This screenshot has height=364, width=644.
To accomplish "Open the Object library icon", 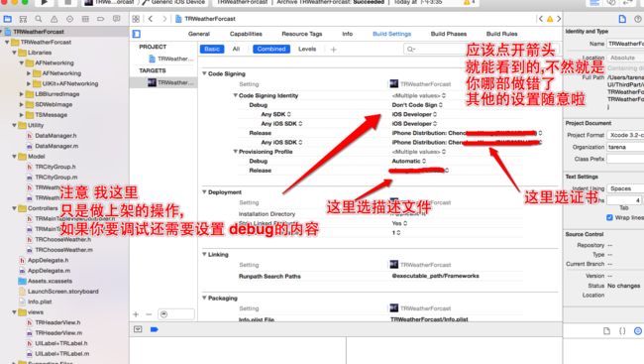I will 638,331.
